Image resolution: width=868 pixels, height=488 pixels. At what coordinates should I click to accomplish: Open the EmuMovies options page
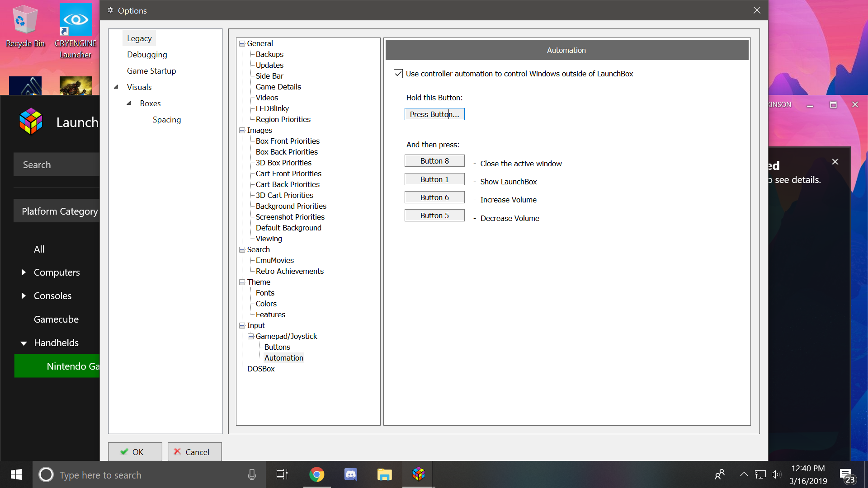[x=275, y=260]
